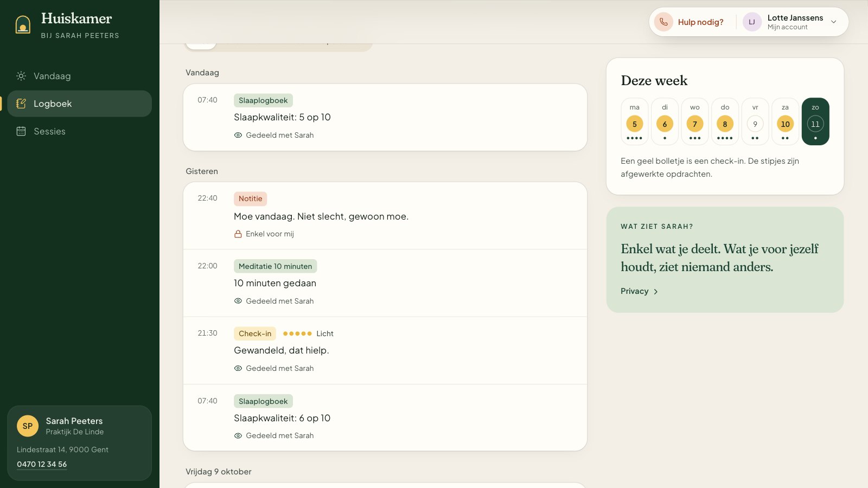
Task: Open the Logboek page
Action: (x=80, y=104)
